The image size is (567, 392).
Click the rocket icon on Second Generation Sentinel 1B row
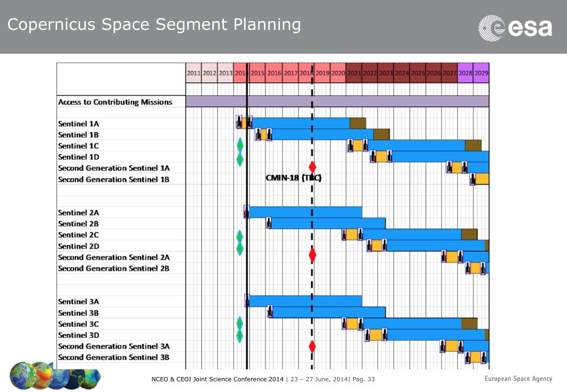tap(473, 179)
